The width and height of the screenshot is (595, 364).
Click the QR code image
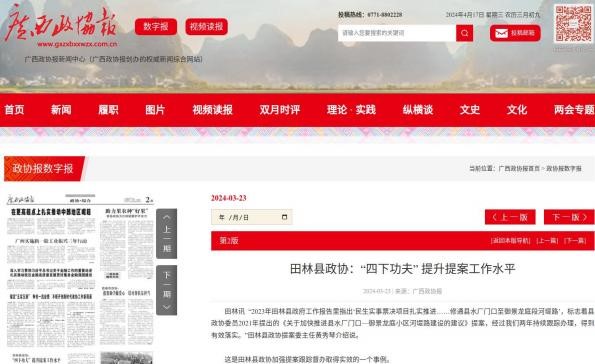click(x=573, y=24)
